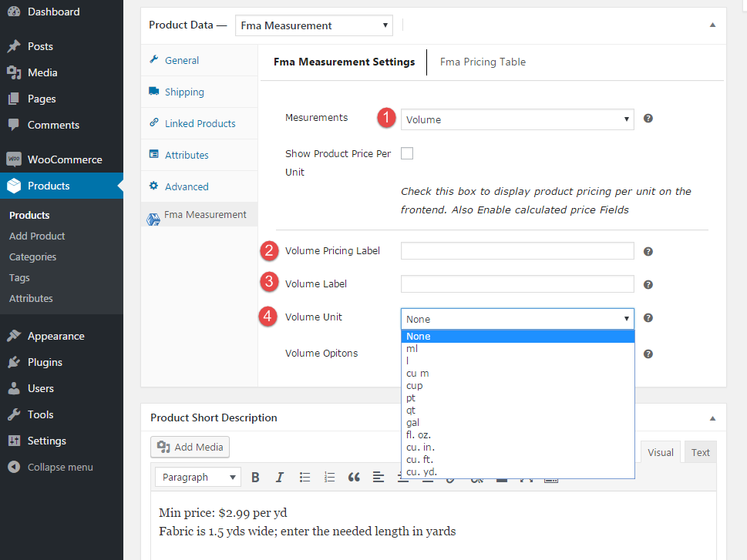Click help icon beside Mesurements dropdown
Image resolution: width=747 pixels, height=560 pixels.
click(648, 119)
